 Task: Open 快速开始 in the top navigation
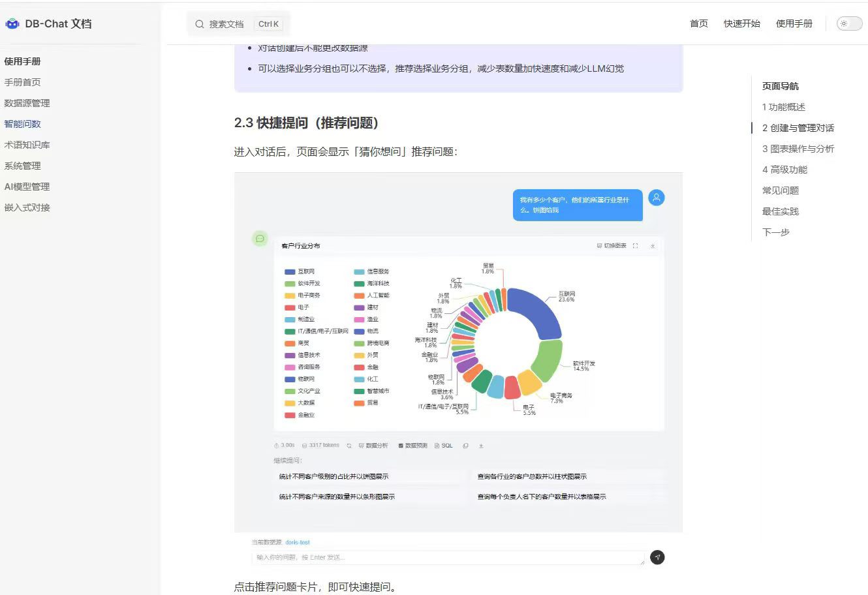(x=741, y=23)
